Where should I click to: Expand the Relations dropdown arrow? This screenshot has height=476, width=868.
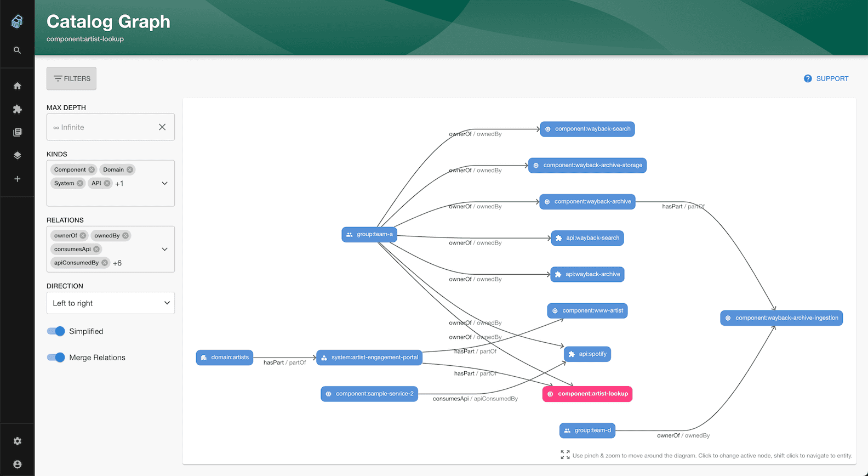(x=164, y=249)
